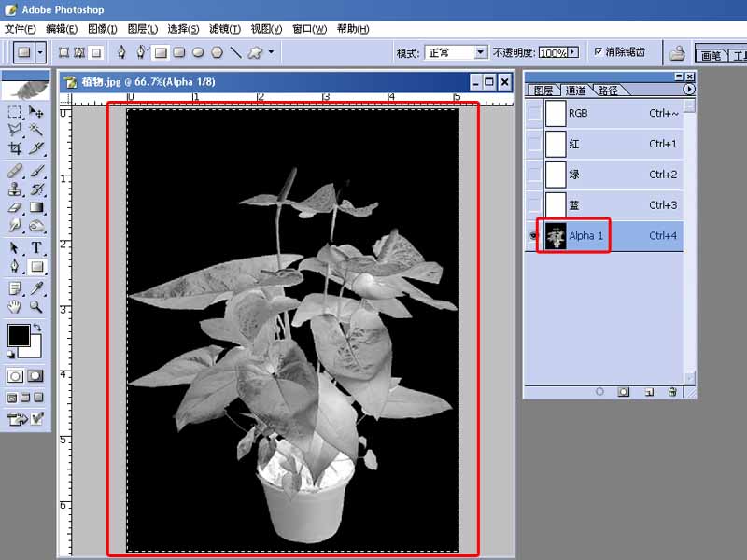Open the 滤镜 (Filter) menu
Viewport: 747px width, 560px height.
pyautogui.click(x=223, y=29)
